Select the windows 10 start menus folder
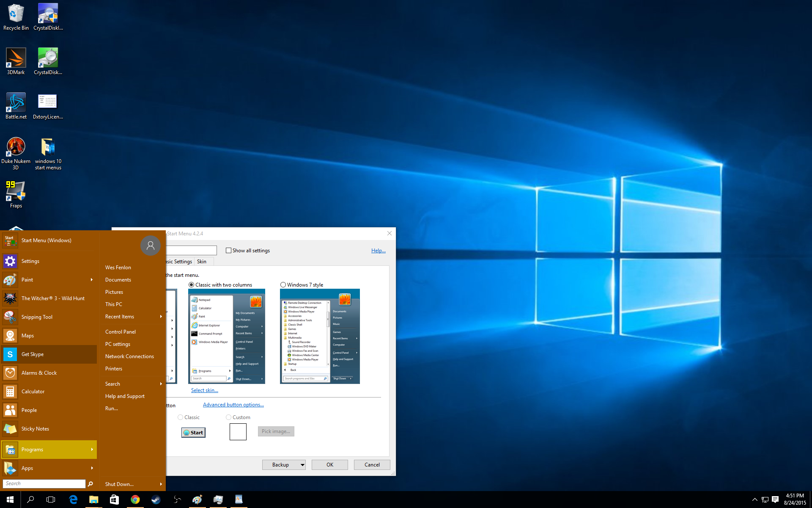The image size is (812, 508). (48, 153)
